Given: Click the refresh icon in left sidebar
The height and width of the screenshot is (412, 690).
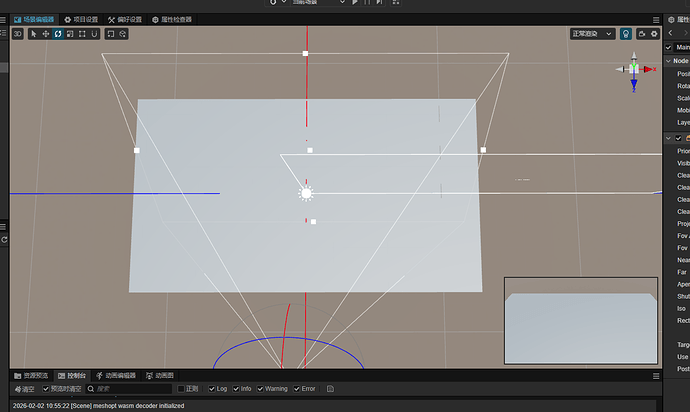Looking at the screenshot, I should [x=4, y=240].
